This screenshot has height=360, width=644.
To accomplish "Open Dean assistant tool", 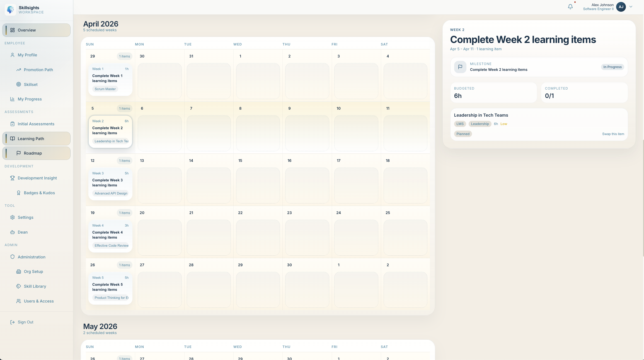I will click(x=23, y=232).
